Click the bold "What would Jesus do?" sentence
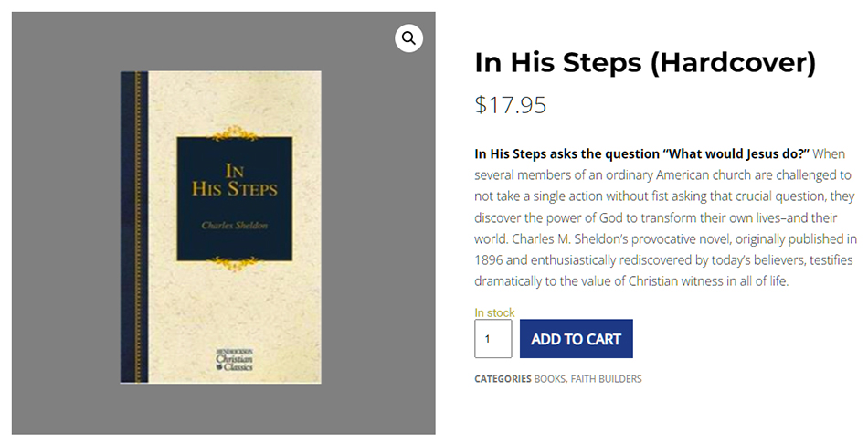Image resolution: width=868 pixels, height=444 pixels. click(642, 153)
